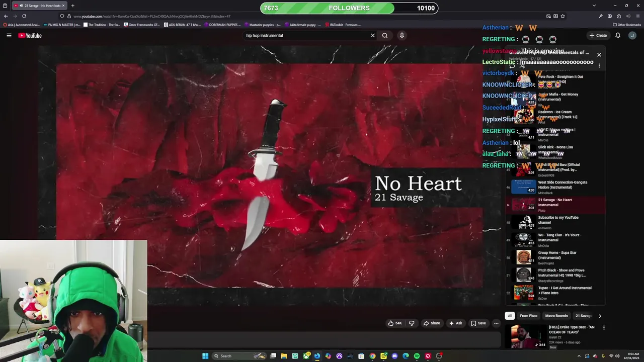This screenshot has width=644, height=362.
Task: Click the browser address bar URL
Action: point(152,16)
